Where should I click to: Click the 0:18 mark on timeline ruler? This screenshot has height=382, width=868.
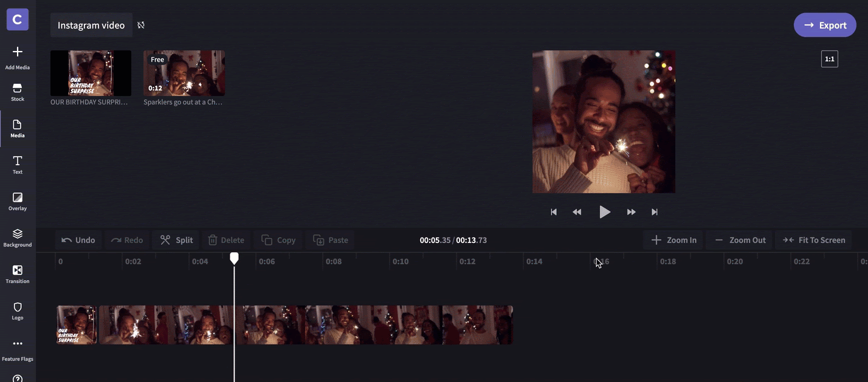click(668, 262)
